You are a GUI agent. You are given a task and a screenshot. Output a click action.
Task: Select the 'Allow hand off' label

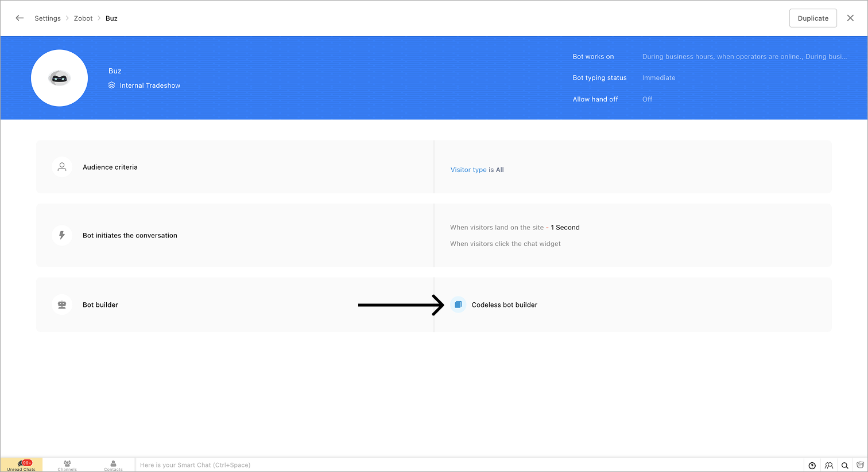(x=595, y=99)
